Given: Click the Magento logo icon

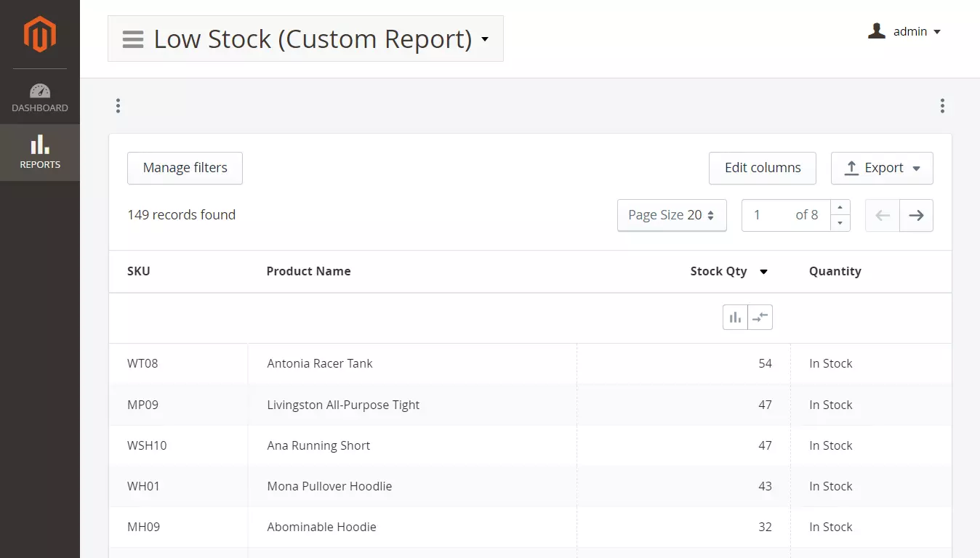Looking at the screenshot, I should click(x=39, y=34).
